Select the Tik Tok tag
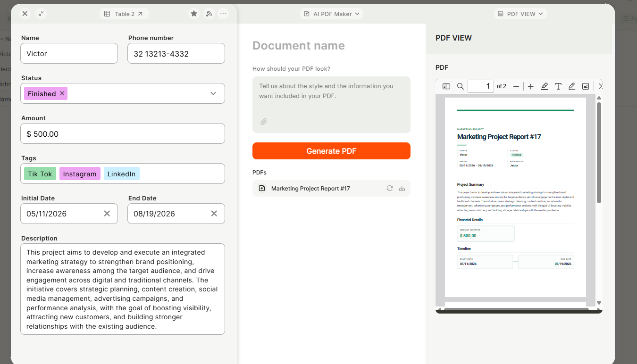Viewport: 637px width, 364px height. pyautogui.click(x=40, y=174)
